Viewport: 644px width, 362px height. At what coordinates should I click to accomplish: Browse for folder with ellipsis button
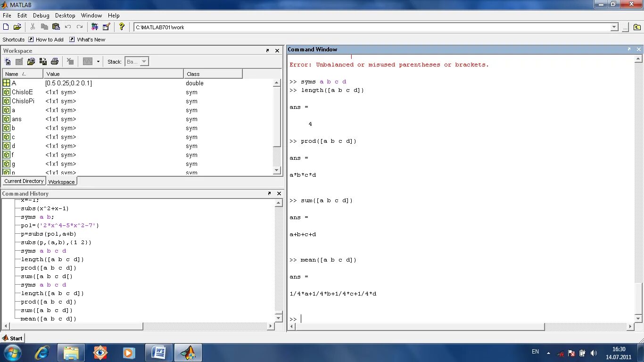coord(625,27)
